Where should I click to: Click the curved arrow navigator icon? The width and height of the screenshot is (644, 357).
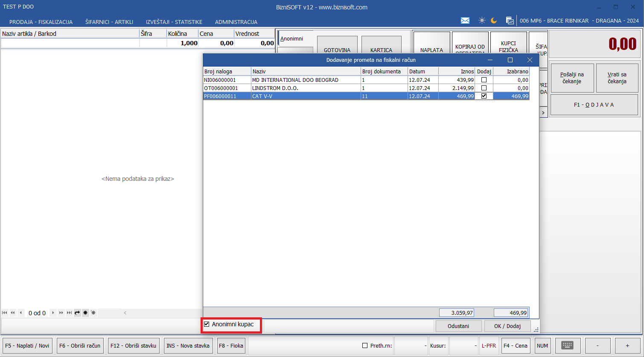tap(77, 313)
